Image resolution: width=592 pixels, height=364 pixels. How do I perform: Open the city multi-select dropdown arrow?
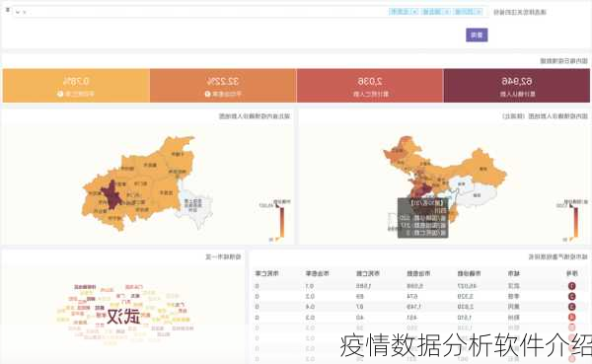click(18, 12)
